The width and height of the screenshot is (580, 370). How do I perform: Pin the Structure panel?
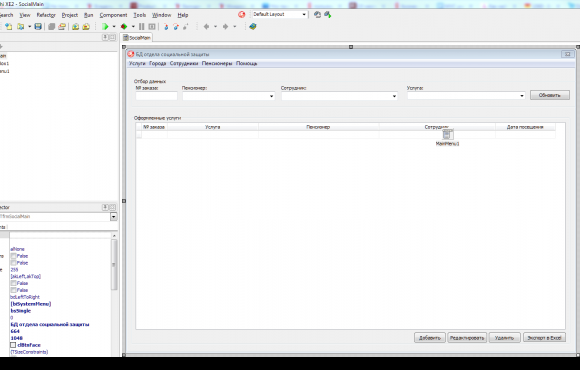pos(105,37)
